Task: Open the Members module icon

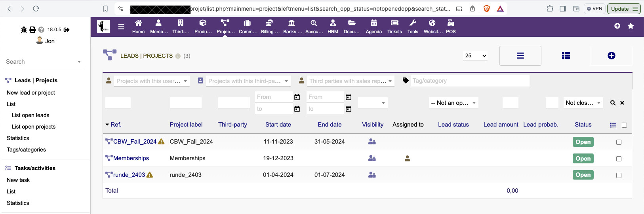Action: pos(158,23)
